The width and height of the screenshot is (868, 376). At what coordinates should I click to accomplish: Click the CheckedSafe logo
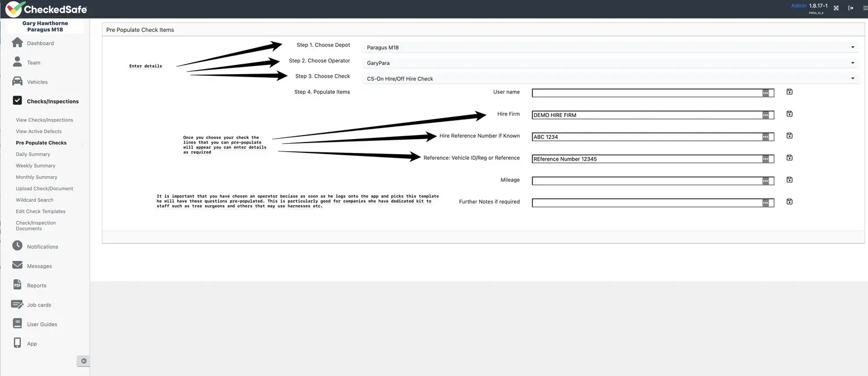46,9
